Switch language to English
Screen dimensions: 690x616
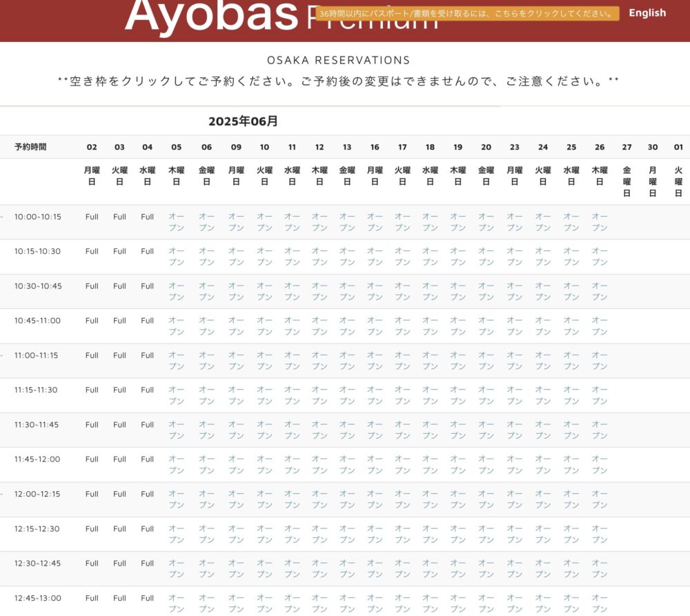(x=647, y=12)
